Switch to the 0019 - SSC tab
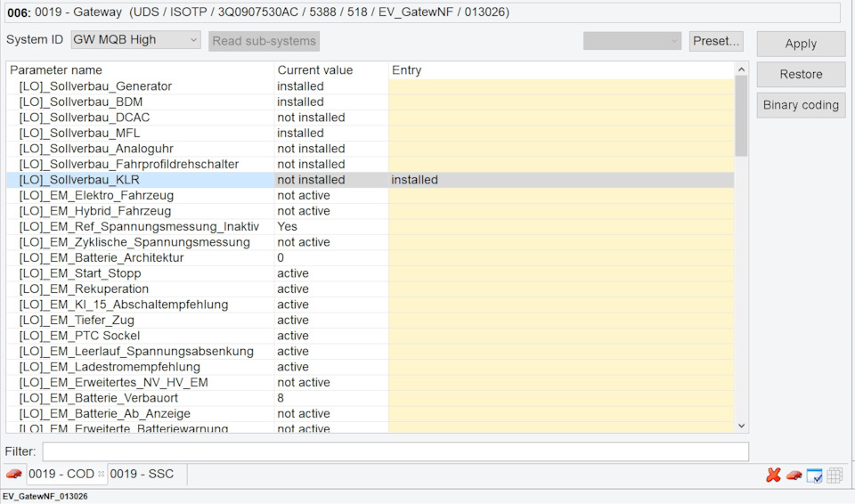 tap(142, 474)
